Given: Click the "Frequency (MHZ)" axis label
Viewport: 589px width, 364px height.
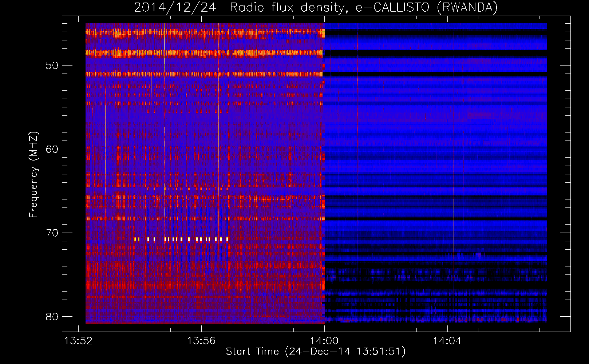Looking at the screenshot, I should click(x=33, y=175).
